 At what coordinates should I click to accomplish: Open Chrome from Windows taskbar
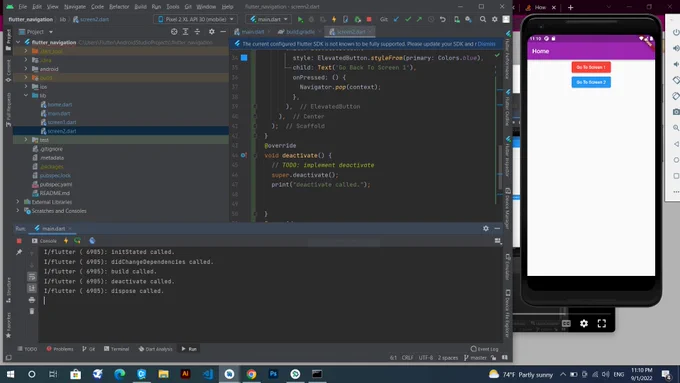click(251, 374)
